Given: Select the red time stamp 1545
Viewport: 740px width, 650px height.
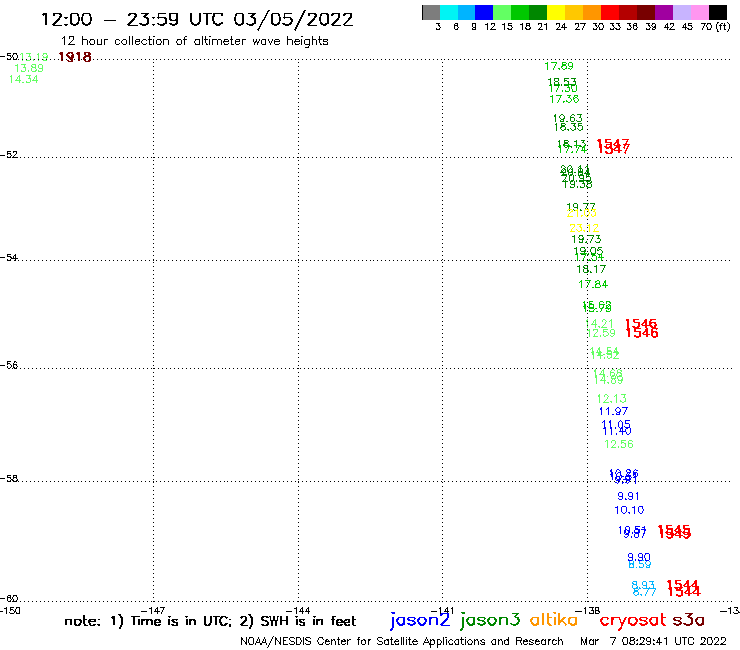Looking at the screenshot, I should coord(674,532).
